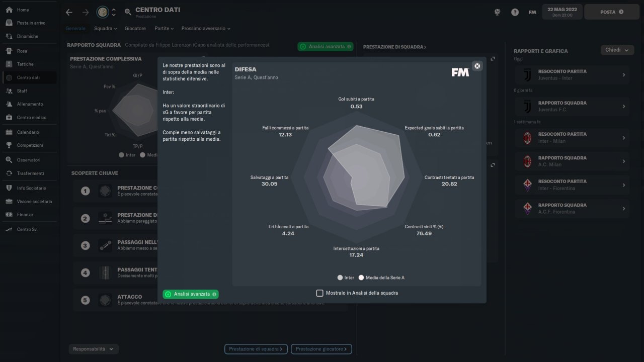Image resolution: width=644 pixels, height=362 pixels.
Task: Click the forward navigation arrow
Action: coord(86,12)
